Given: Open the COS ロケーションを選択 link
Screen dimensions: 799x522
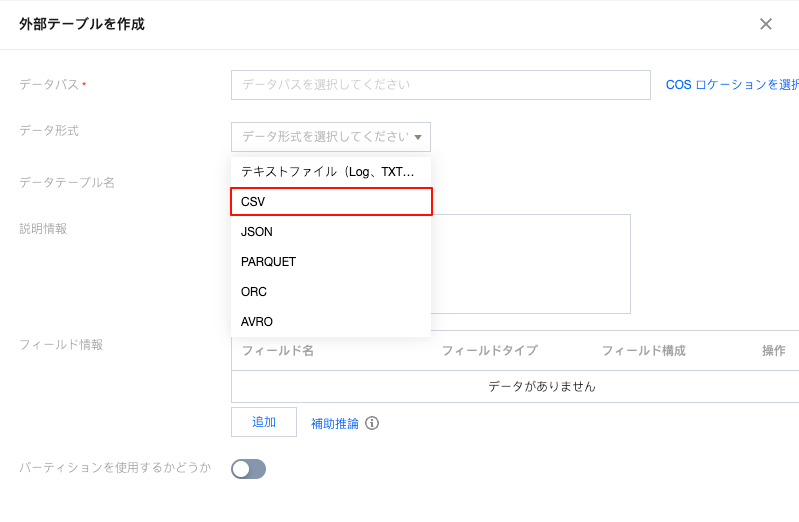Looking at the screenshot, I should coord(732,85).
